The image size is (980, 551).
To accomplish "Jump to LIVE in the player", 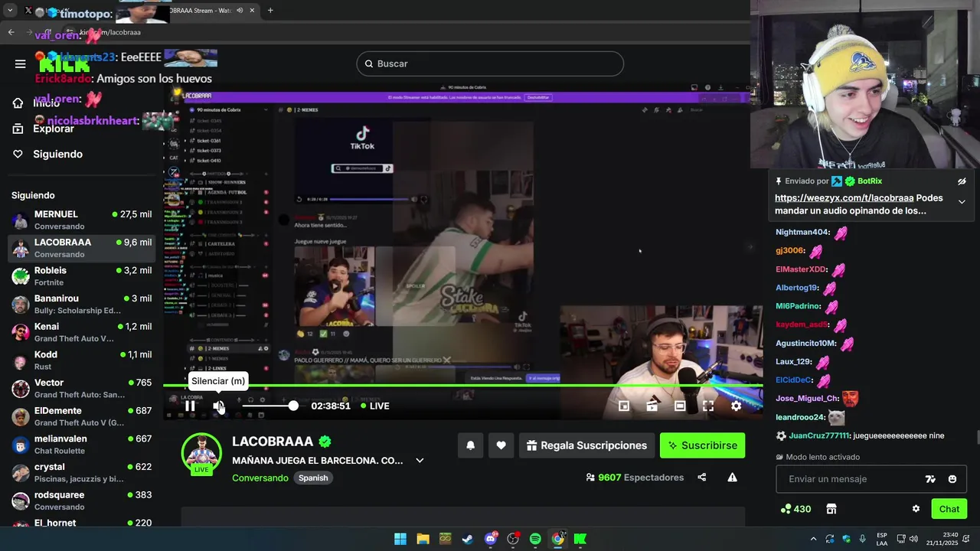I will coord(375,406).
